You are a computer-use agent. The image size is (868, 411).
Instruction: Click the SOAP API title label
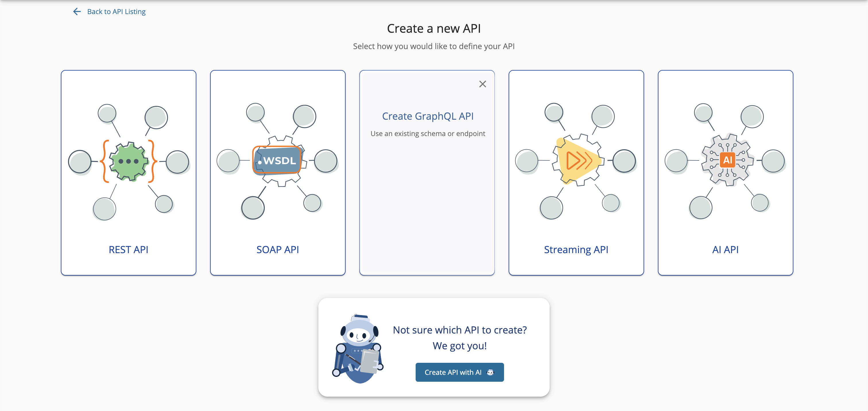(277, 249)
